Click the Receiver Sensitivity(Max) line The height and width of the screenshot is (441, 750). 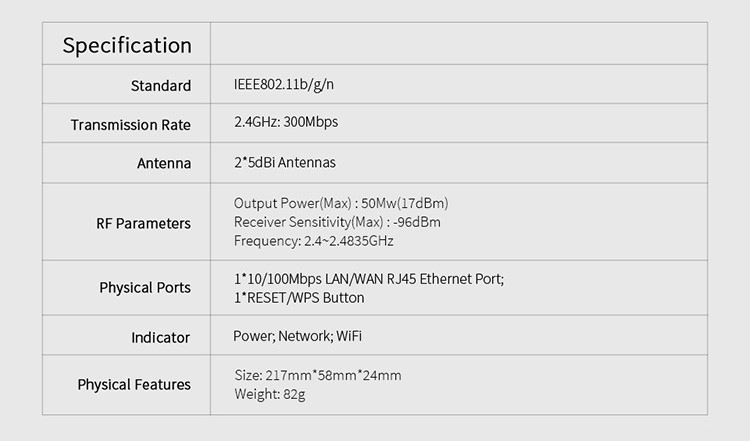[337, 222]
